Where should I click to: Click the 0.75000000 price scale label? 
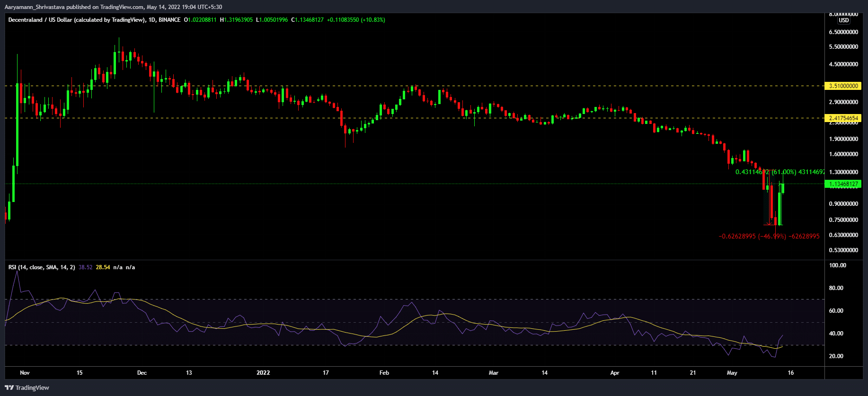pos(843,220)
